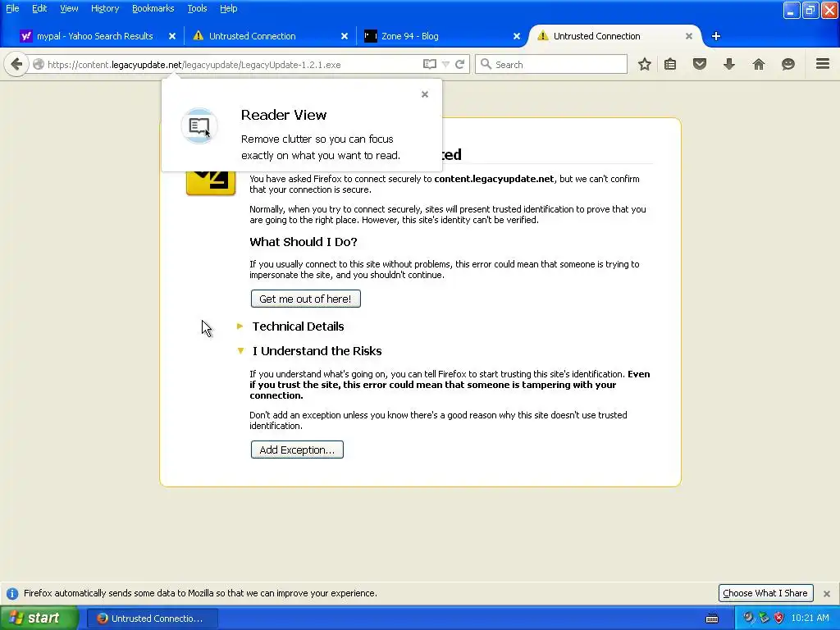
Task: Click in the Search input field
Action: coord(550,64)
